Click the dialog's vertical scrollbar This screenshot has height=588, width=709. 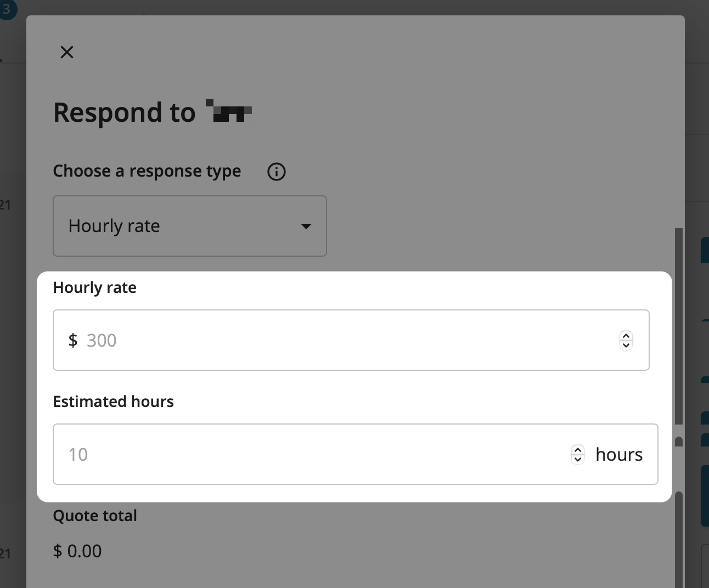pyautogui.click(x=679, y=329)
